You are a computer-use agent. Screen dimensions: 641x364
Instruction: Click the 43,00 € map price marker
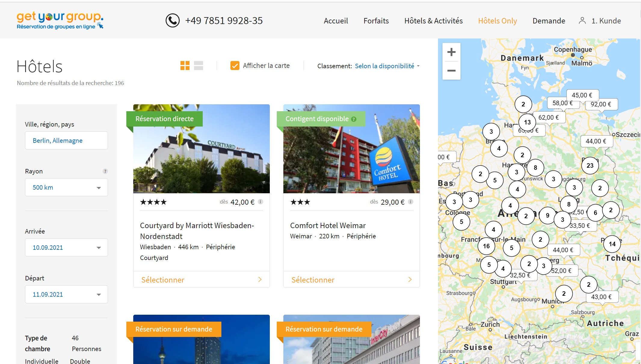click(602, 297)
